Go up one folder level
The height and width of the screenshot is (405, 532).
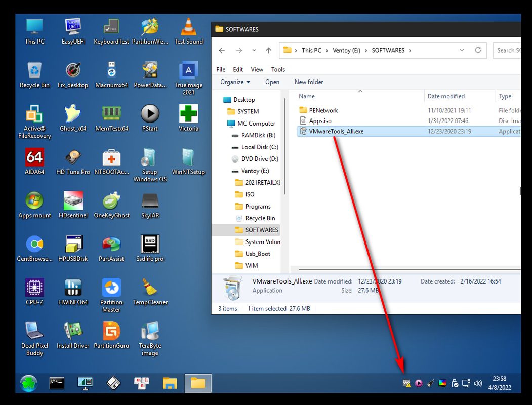269,50
